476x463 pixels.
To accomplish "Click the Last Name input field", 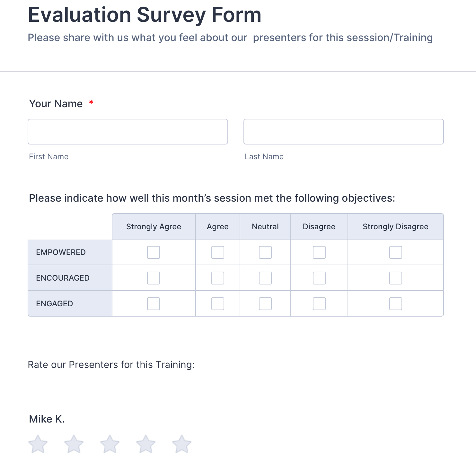I will point(344,132).
